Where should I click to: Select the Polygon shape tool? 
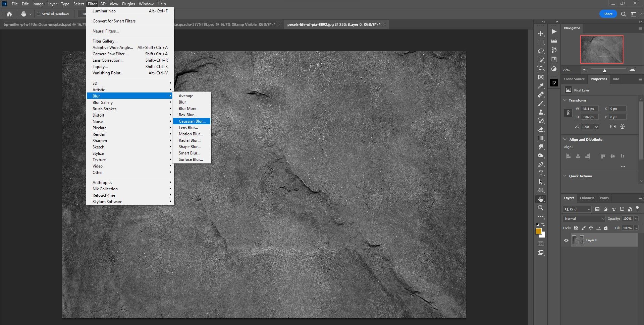pos(541,190)
